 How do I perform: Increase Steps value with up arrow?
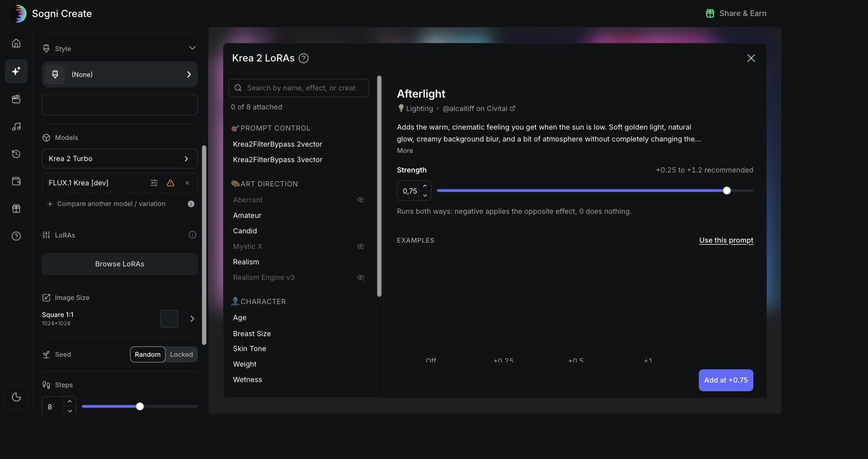pos(70,401)
